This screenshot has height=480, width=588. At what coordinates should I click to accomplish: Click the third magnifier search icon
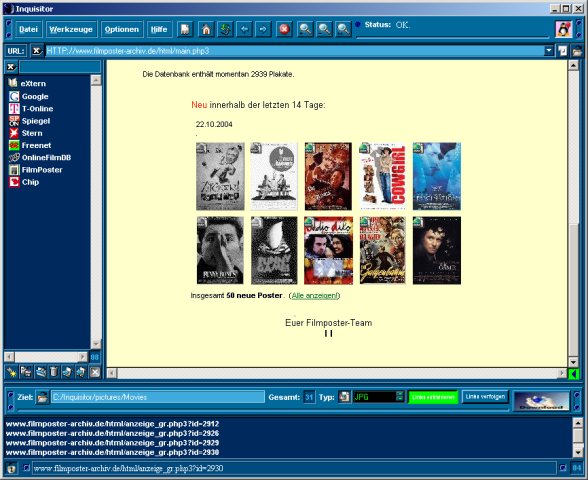pos(343,29)
